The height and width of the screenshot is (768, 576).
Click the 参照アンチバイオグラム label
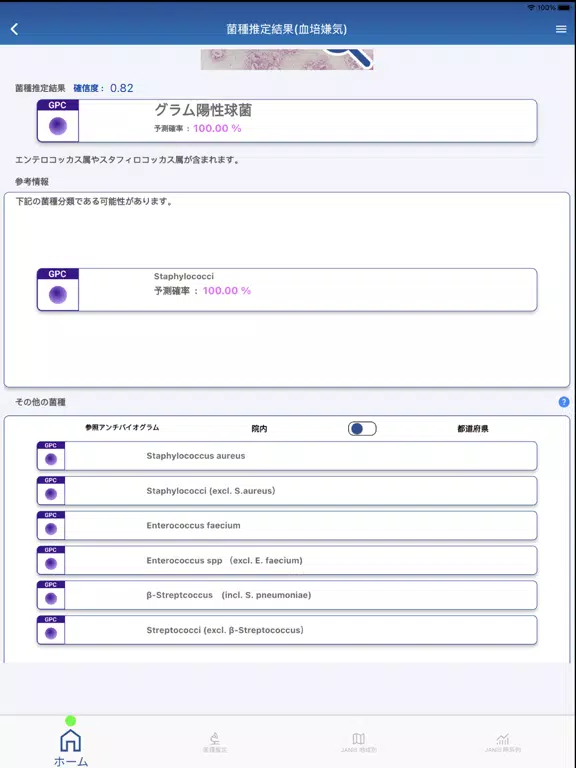click(x=122, y=428)
